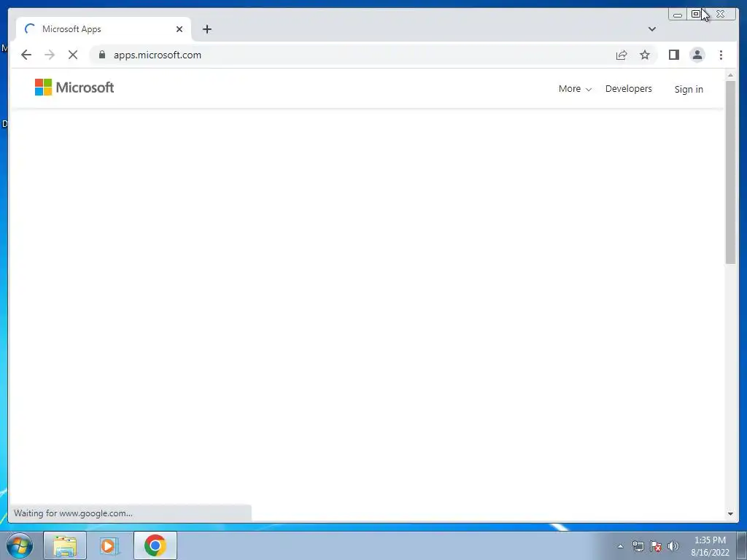This screenshot has height=560, width=747.
Task: Open the clock showing 1:35 PM
Action: (710, 546)
